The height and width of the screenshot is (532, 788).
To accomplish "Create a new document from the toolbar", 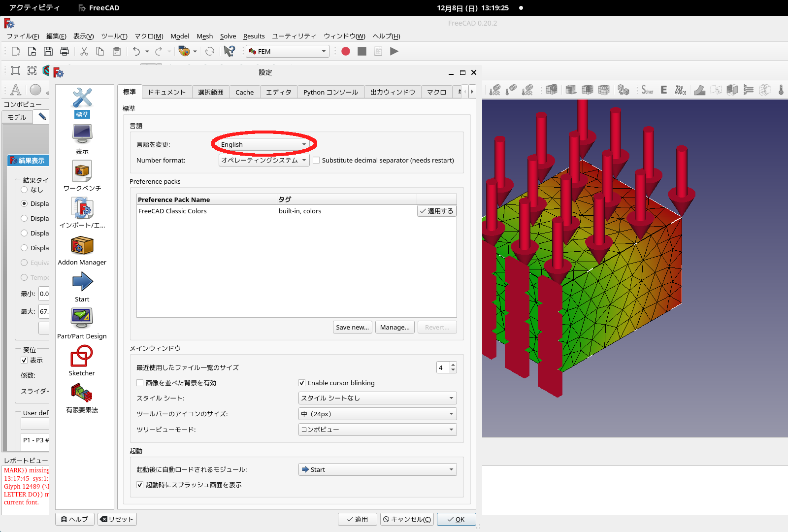I will click(x=16, y=51).
